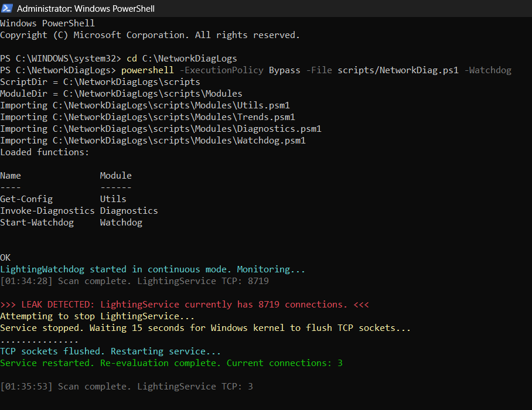This screenshot has height=410, width=532.
Task: Click the 'ScriptDir = C:\NetworkDiagLogs\scripts' line
Action: coord(100,82)
